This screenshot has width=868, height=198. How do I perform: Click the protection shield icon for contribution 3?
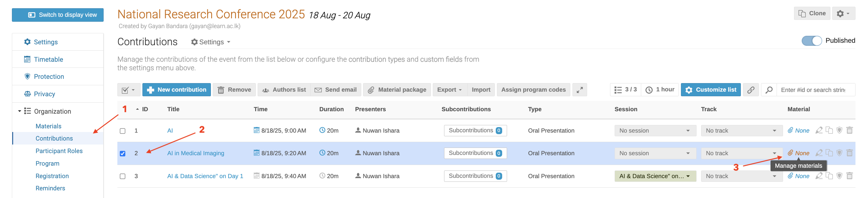click(x=839, y=176)
